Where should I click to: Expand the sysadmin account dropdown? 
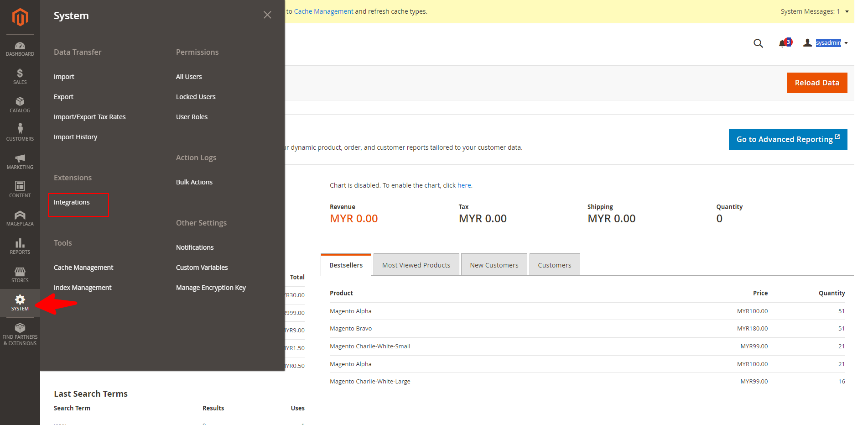[x=827, y=43]
